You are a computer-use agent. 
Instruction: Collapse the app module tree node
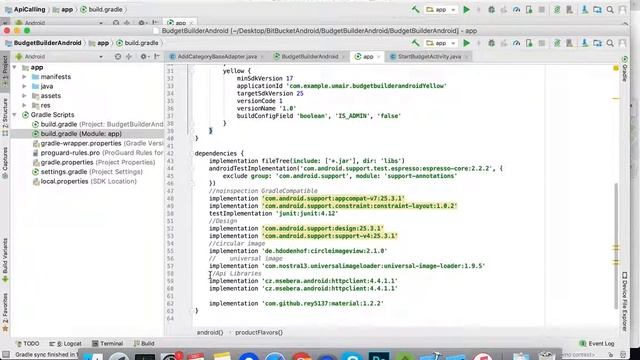[x=15, y=67]
